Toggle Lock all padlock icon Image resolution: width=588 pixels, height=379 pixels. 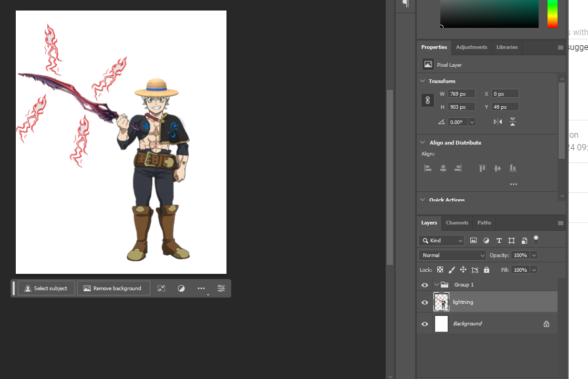(x=487, y=270)
